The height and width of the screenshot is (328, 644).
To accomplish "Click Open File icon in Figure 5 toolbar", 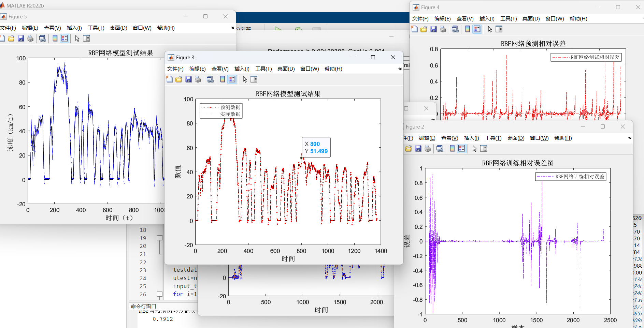I will [x=11, y=39].
